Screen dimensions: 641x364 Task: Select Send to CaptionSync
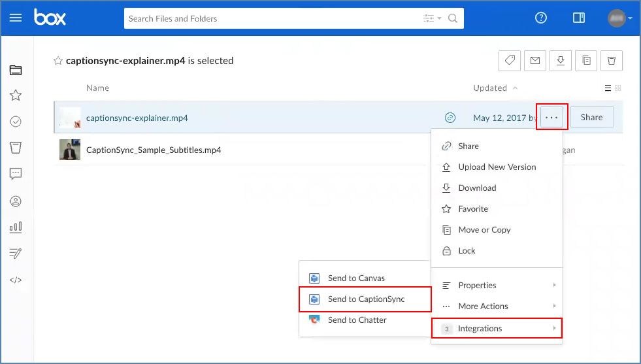(x=366, y=299)
